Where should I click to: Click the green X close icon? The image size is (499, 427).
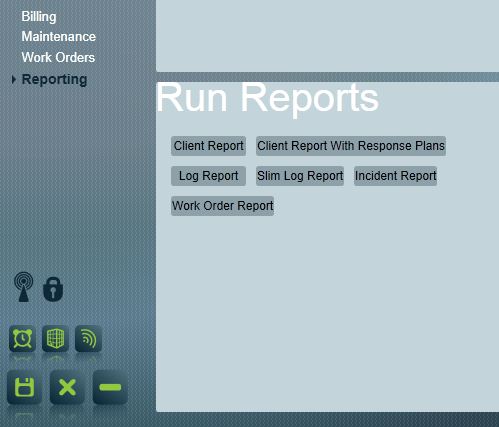(67, 387)
